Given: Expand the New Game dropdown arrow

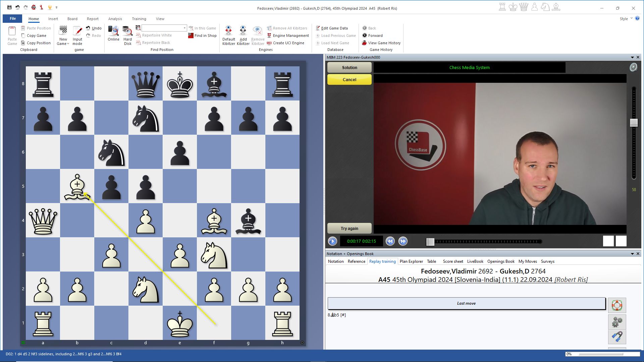Looking at the screenshot, I should (x=68, y=44).
